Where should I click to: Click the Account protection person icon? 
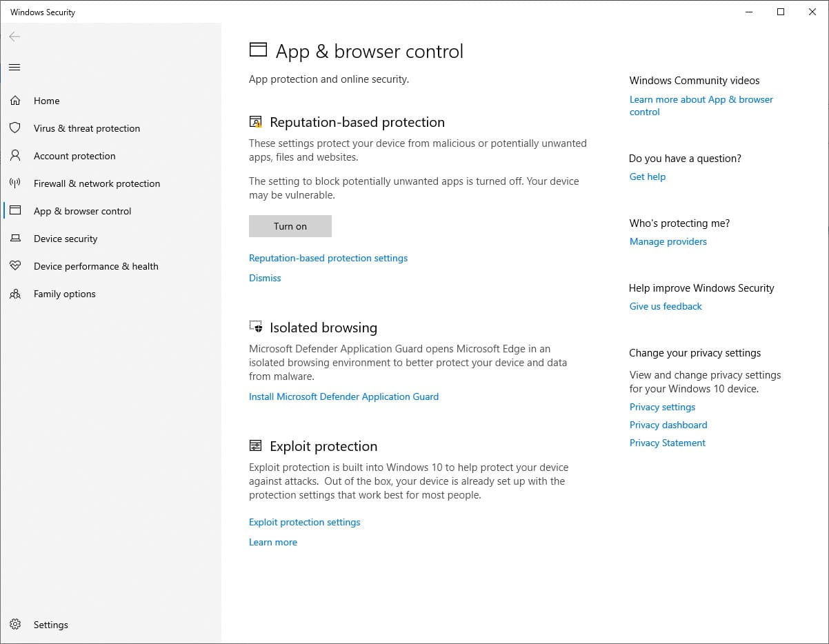point(15,156)
